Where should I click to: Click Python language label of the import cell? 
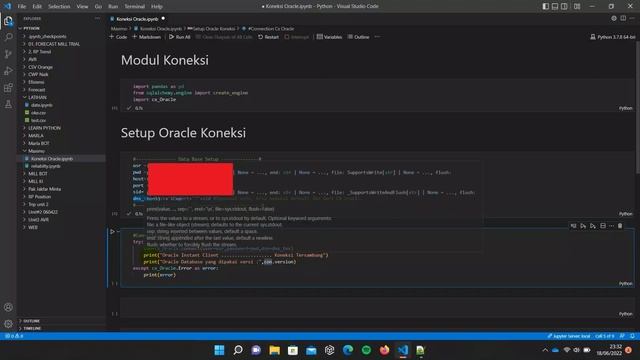[625, 108]
